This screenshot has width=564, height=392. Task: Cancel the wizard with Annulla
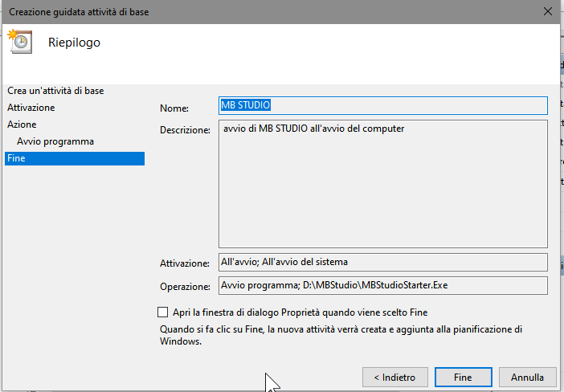point(527,378)
